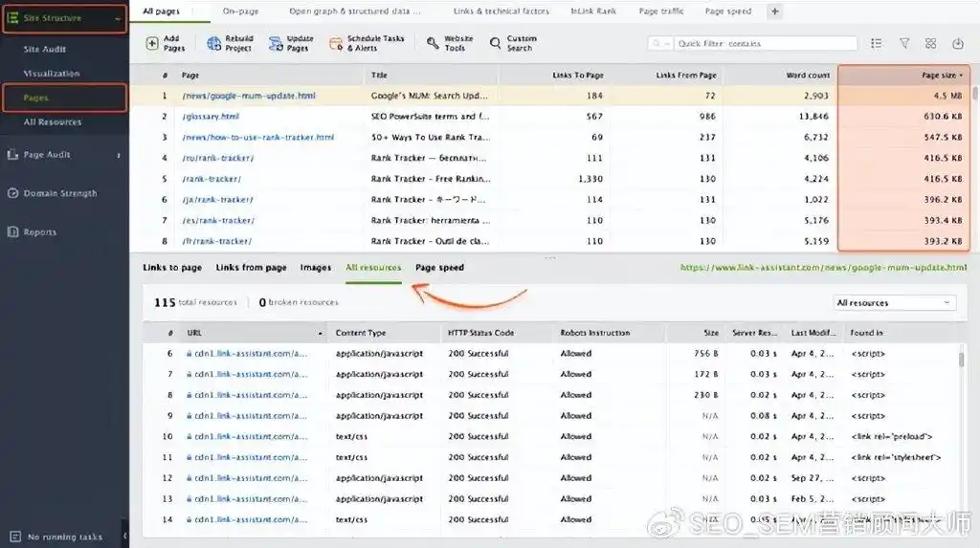Open the /glossary.html page link
Viewport: 980px width, 548px height.
[x=211, y=117]
